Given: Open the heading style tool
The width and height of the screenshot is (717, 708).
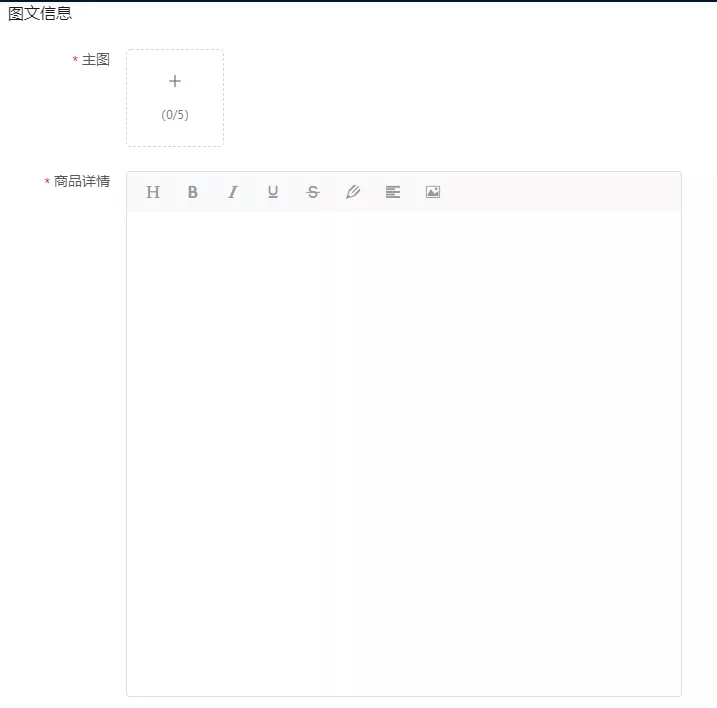Looking at the screenshot, I should (x=153, y=192).
